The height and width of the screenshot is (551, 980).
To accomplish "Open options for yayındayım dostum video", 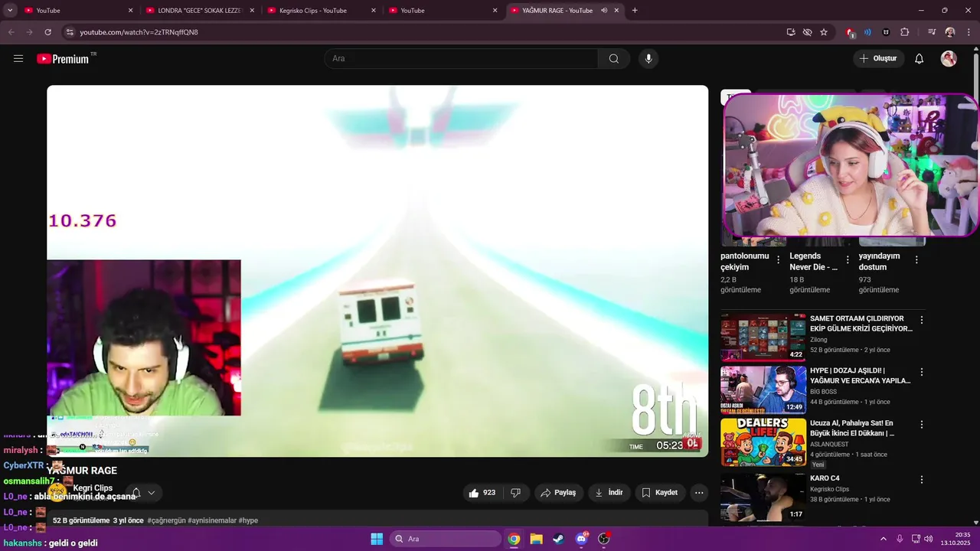I will click(x=916, y=260).
